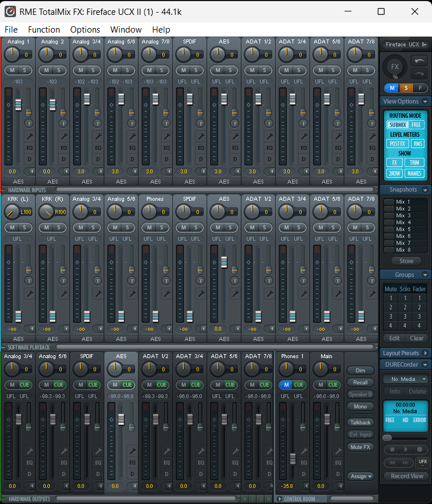
Task: Open the File menu
Action: (x=11, y=30)
